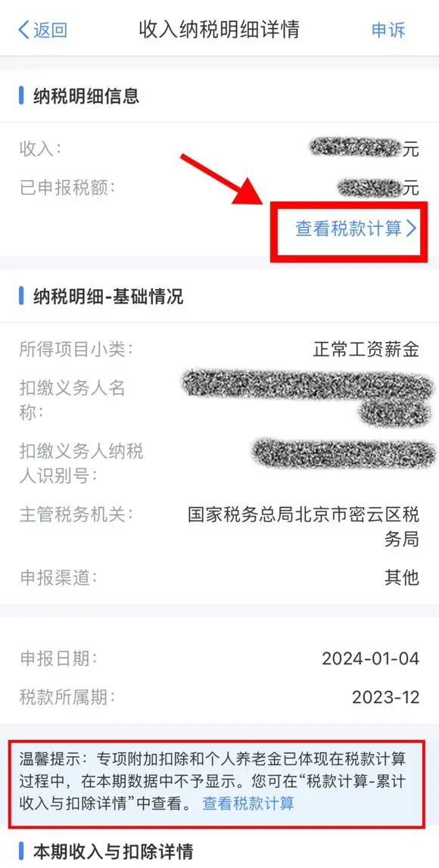
Task: Tap the 申报渠道 value 其他
Action: (x=402, y=578)
